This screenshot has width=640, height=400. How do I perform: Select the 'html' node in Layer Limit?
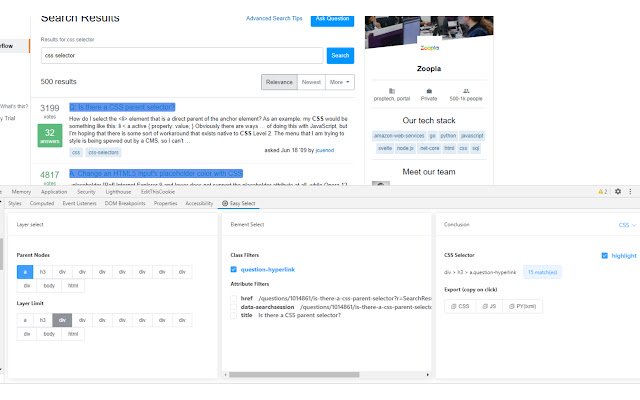[x=73, y=334]
